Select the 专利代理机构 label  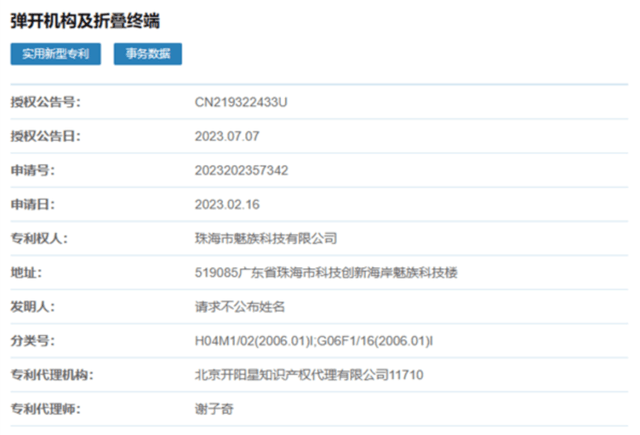coord(52,375)
